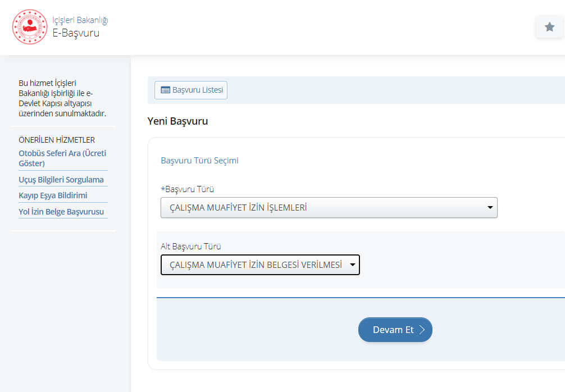Click the İçişleri Bakanlığı emblem logo
565x392 pixels.
(30, 27)
